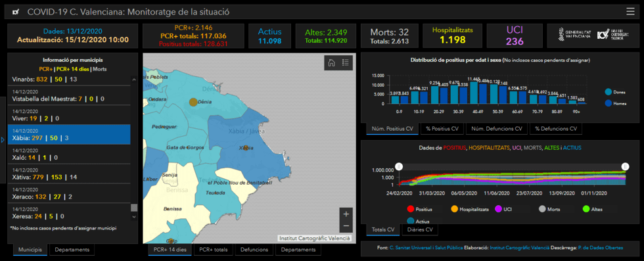Open the map legend list icon
The height and width of the screenshot is (261, 644).
click(346, 62)
